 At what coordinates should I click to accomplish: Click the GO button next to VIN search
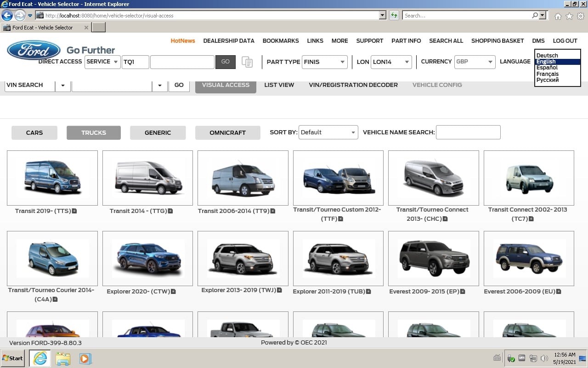point(179,85)
